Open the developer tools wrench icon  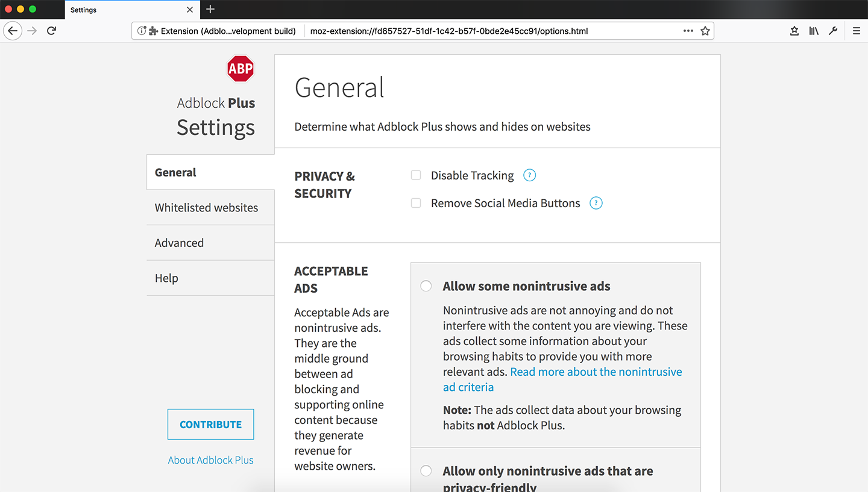833,31
